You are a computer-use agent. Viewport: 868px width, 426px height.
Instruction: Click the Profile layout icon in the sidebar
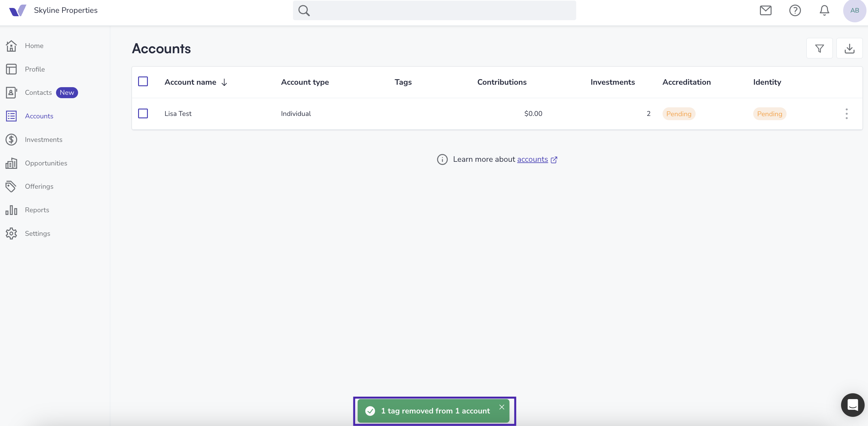tap(11, 69)
